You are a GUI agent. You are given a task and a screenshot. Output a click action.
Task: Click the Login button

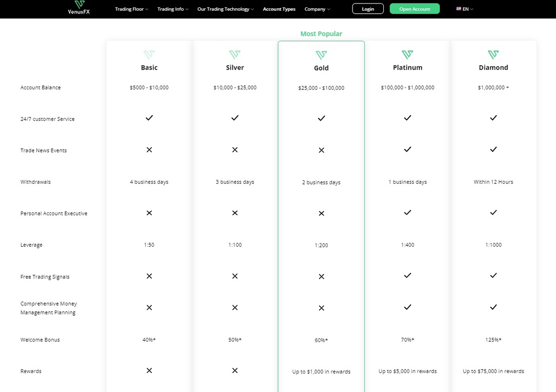[368, 9]
